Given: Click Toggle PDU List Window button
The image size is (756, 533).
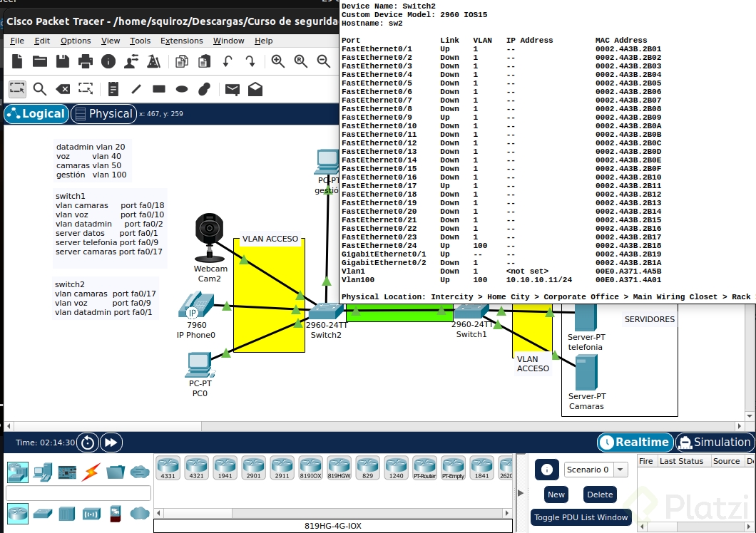Looking at the screenshot, I should pos(581,517).
